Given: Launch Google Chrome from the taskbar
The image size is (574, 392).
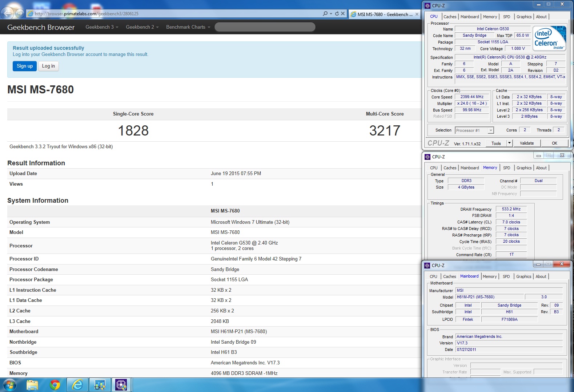Looking at the screenshot, I should click(55, 385).
